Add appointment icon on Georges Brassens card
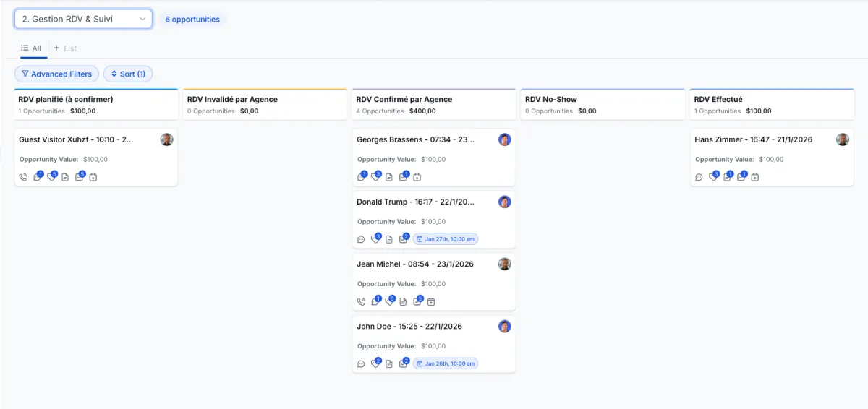 click(x=417, y=177)
